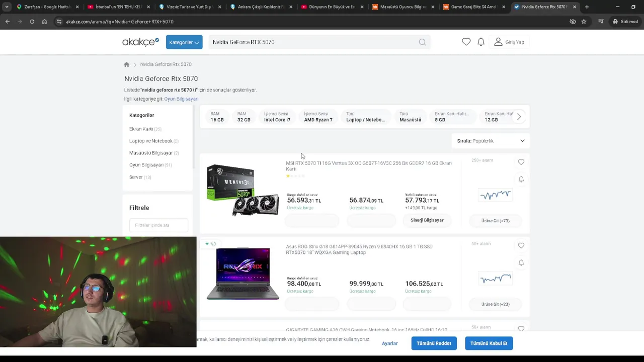Image resolution: width=644 pixels, height=362 pixels.
Task: Go back with browser back arrow
Action: (8, 22)
